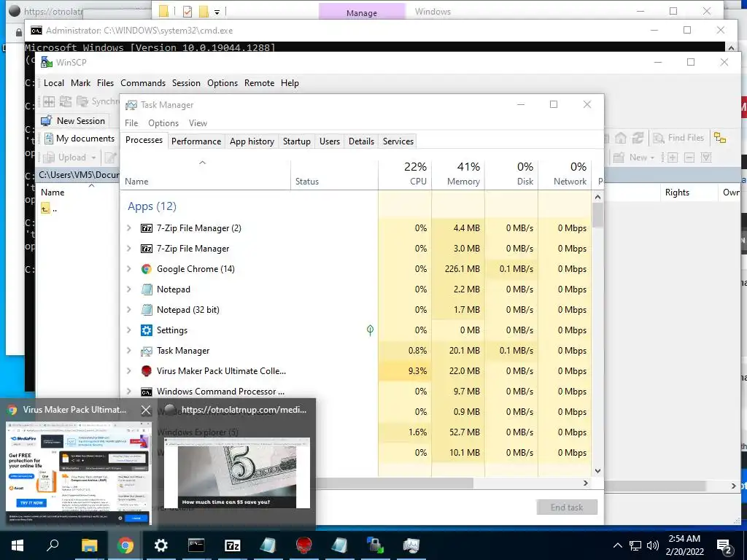
Task: Click WinSCP home directory icon
Action: point(620,138)
